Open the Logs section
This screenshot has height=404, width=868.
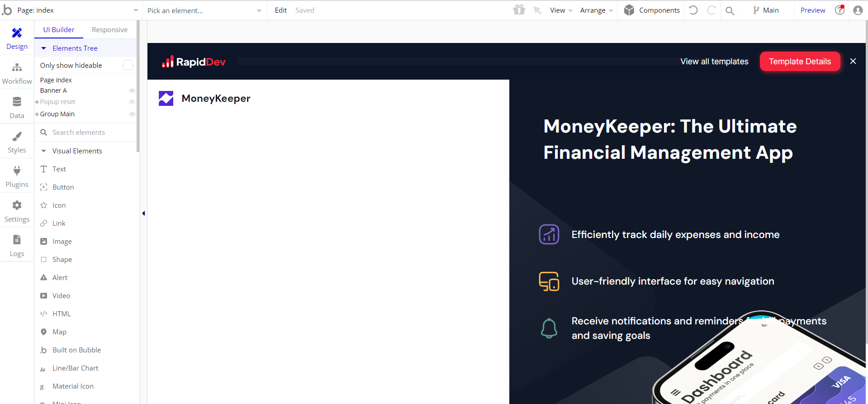click(17, 245)
